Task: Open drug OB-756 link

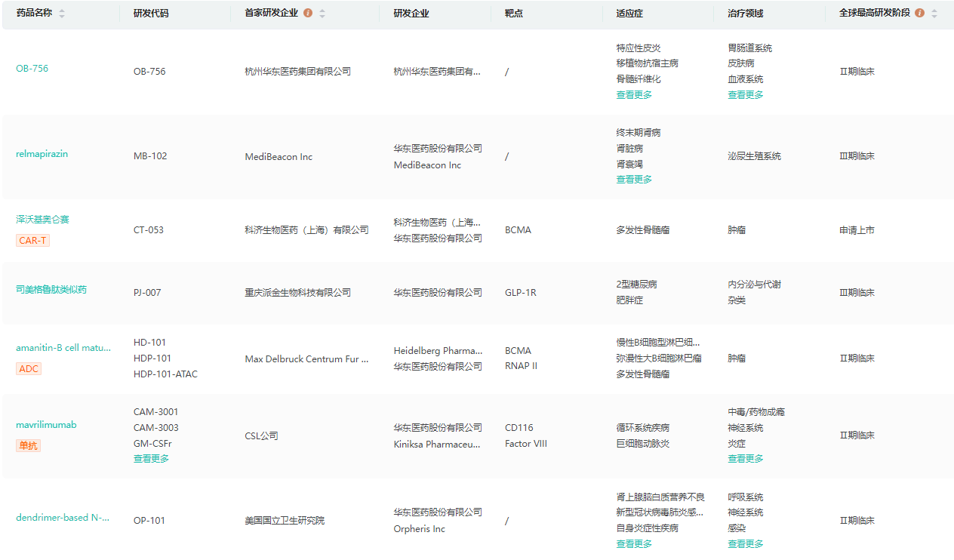Action: pyautogui.click(x=32, y=69)
